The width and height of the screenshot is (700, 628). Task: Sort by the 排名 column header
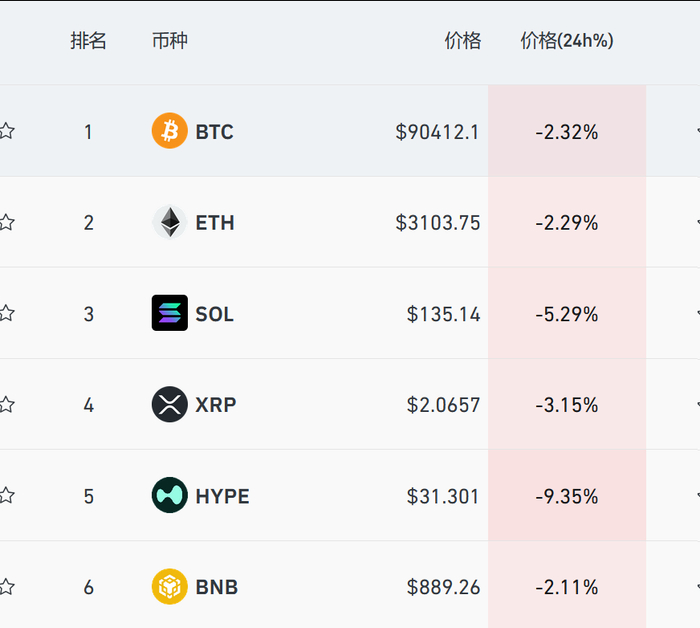88,41
